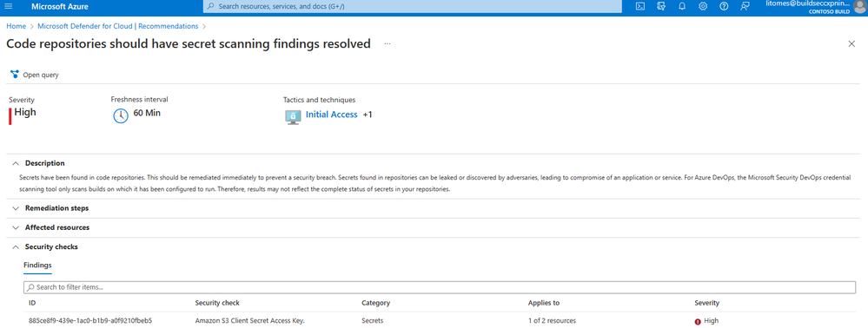Screen dimensions: 868x328
Task: Click the 60 Min freshness value
Action: coord(147,114)
